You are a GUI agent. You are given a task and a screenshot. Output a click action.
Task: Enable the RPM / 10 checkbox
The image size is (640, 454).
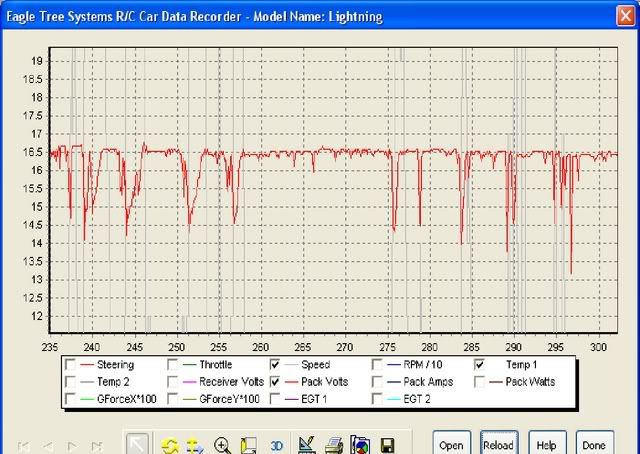pos(378,365)
